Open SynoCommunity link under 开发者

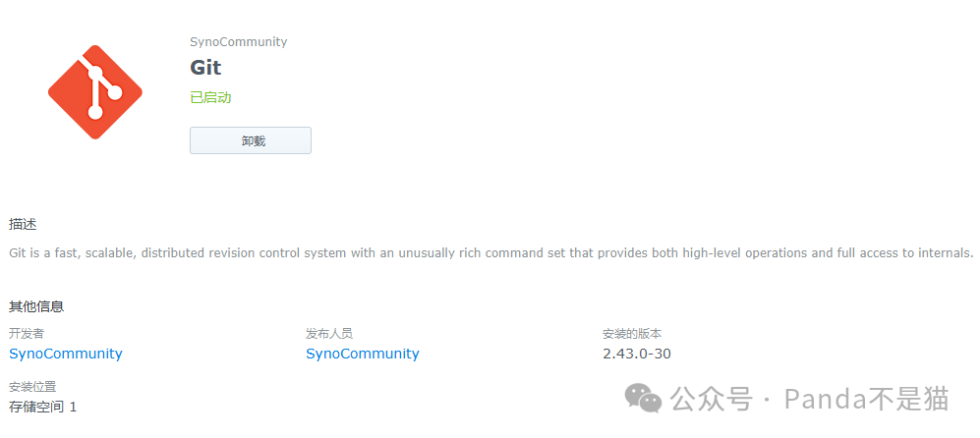66,354
